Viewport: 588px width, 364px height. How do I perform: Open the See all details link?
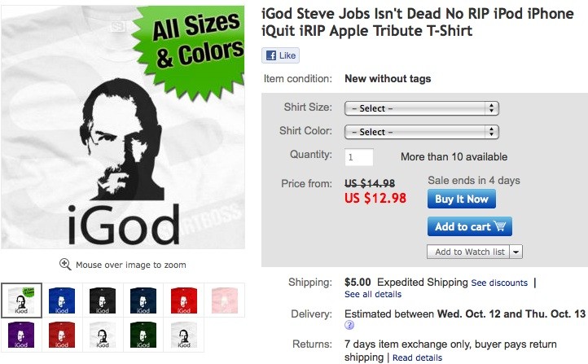(372, 294)
